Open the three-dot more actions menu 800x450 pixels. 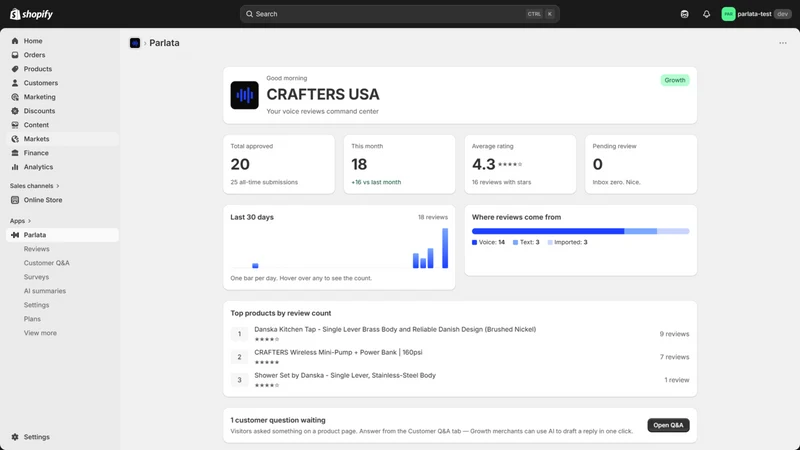[x=783, y=43]
